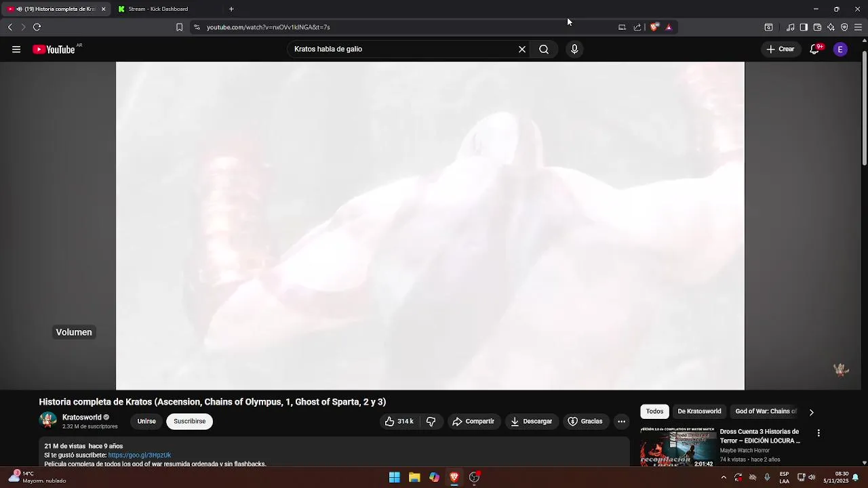Open the account avatar 'E' menu
This screenshot has width=868, height=488.
tap(840, 49)
